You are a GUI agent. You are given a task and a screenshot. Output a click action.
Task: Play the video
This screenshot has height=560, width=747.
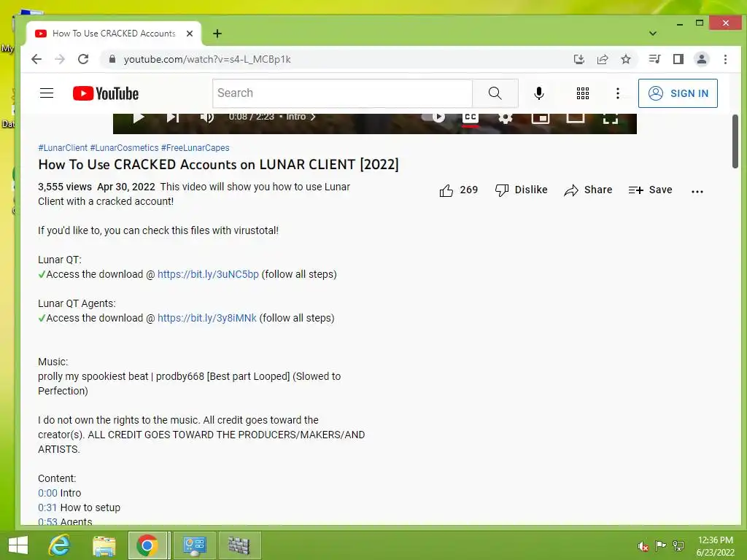pyautogui.click(x=138, y=117)
